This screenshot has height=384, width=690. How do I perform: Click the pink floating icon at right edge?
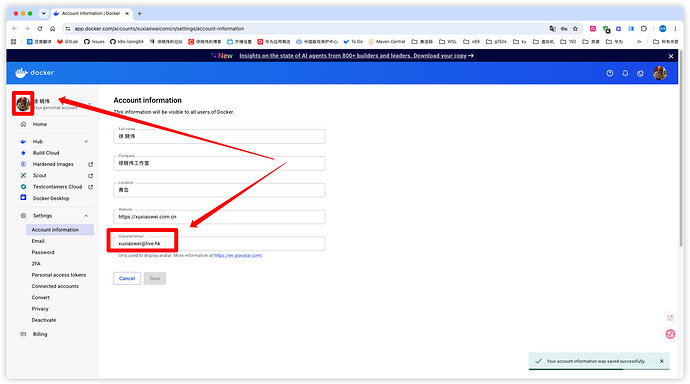670,334
